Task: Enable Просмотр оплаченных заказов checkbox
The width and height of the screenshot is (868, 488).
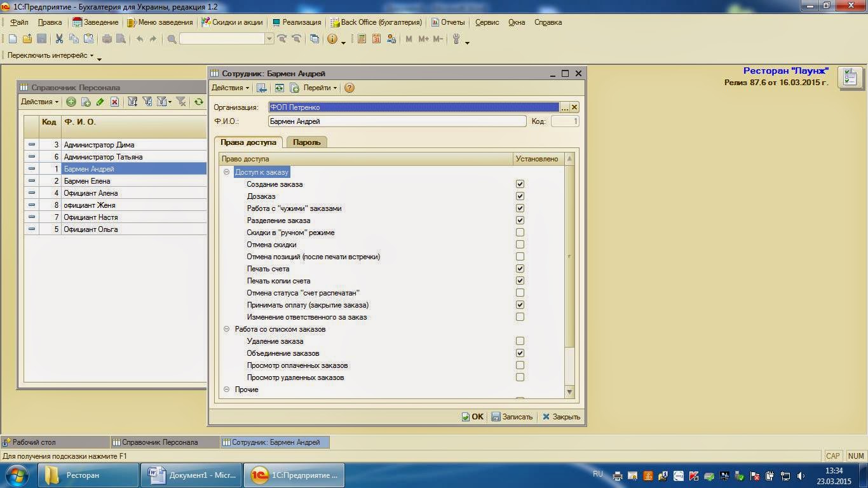Action: (x=520, y=365)
